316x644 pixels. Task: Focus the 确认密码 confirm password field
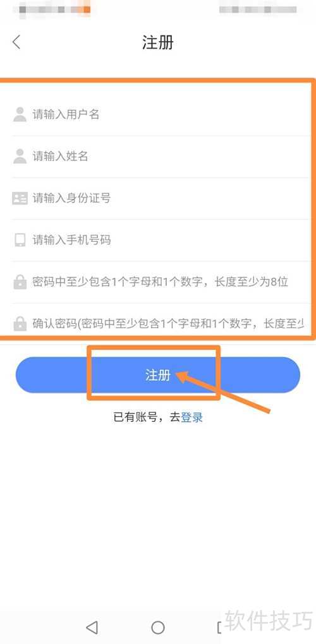click(x=161, y=324)
